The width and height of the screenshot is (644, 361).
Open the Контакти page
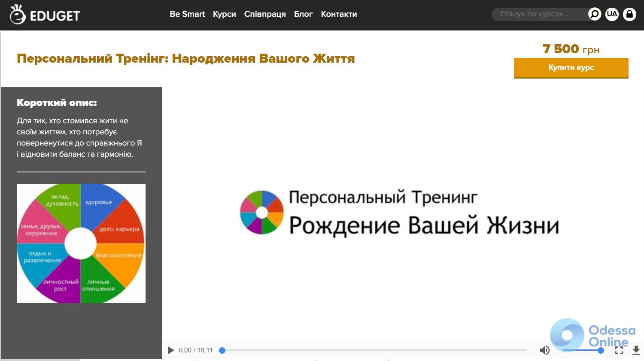click(339, 14)
